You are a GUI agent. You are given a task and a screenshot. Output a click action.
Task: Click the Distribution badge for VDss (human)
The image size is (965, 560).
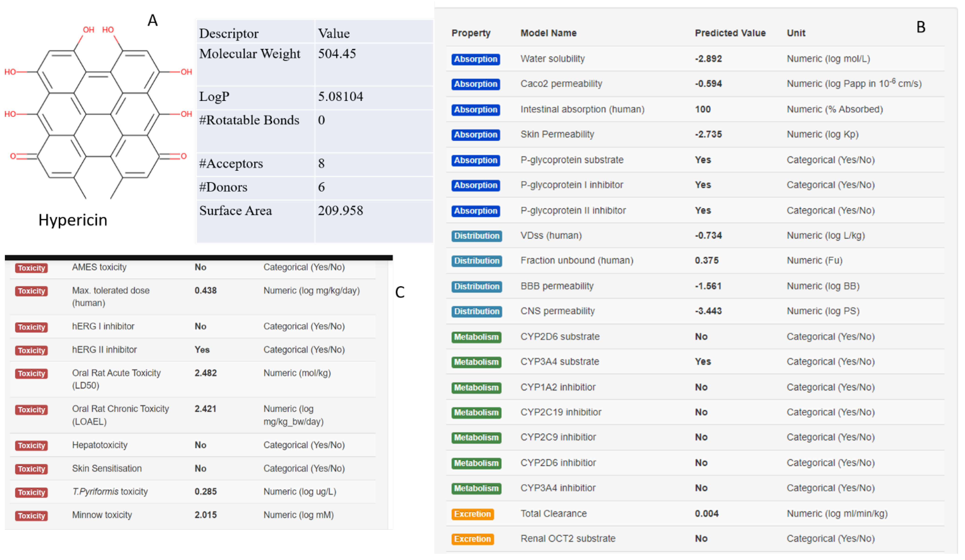click(476, 236)
